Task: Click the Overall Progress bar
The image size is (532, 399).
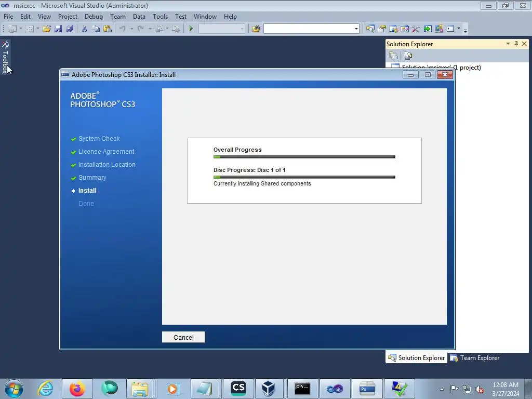Action: (304, 157)
